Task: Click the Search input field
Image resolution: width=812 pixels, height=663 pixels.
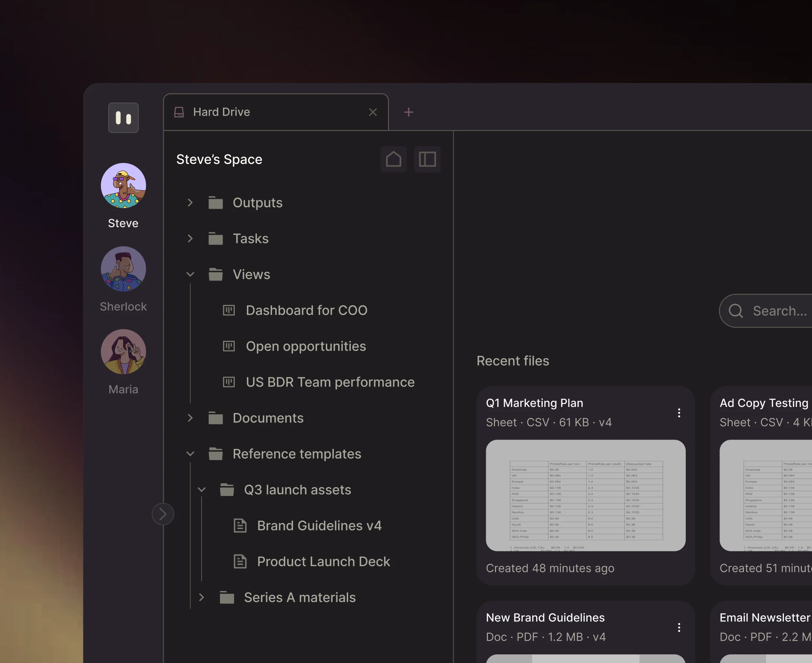Action: 779,311
